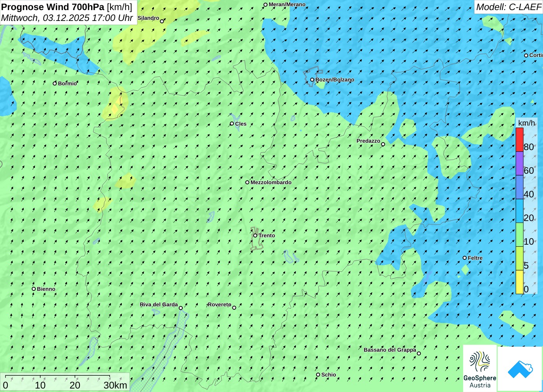Select the Trento city marker circle
Image resolution: width=543 pixels, height=392 pixels.
(255, 235)
